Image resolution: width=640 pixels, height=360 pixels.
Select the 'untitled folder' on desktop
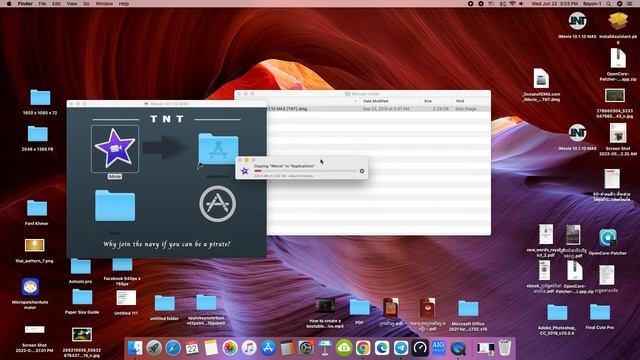[x=164, y=304]
